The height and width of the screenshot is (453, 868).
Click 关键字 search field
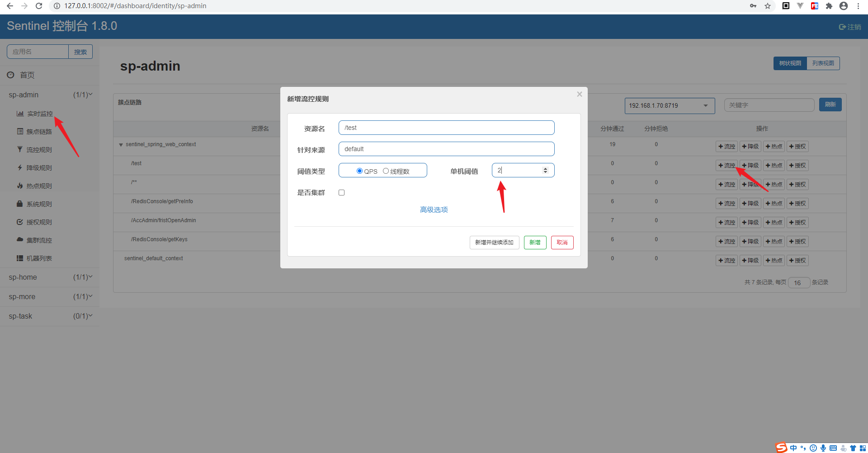tap(769, 105)
